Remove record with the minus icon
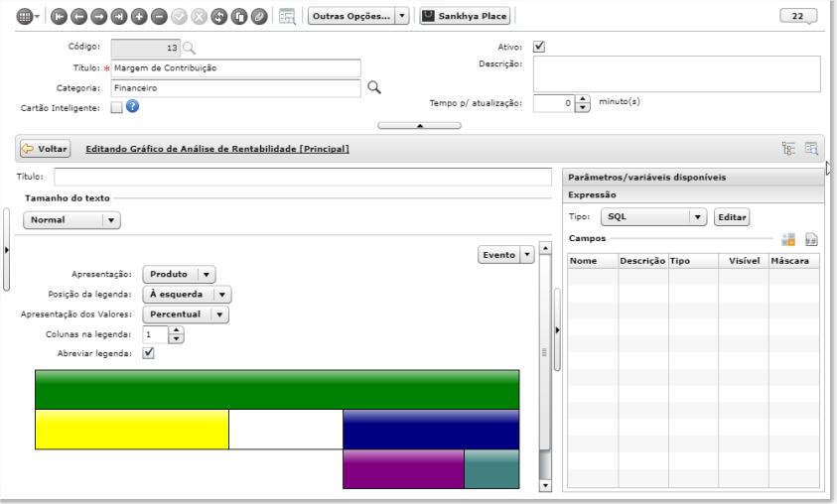This screenshot has width=837, height=504. tap(159, 17)
